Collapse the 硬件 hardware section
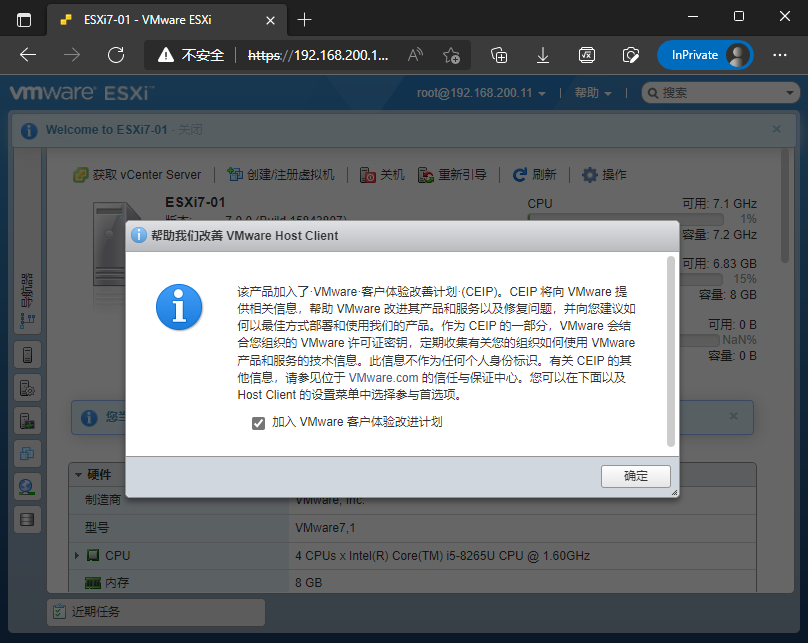Viewport: 808px width, 643px height. click(78, 475)
